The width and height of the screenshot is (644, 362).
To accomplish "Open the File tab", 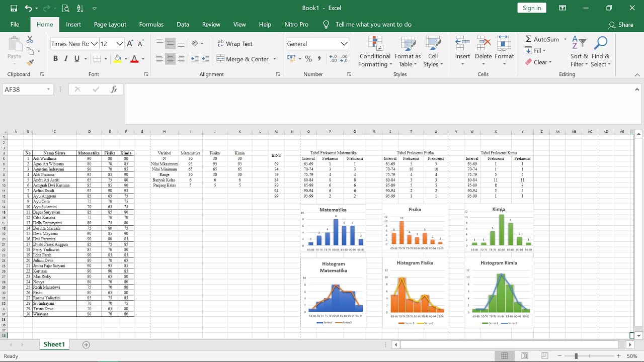I will pyautogui.click(x=15, y=24).
